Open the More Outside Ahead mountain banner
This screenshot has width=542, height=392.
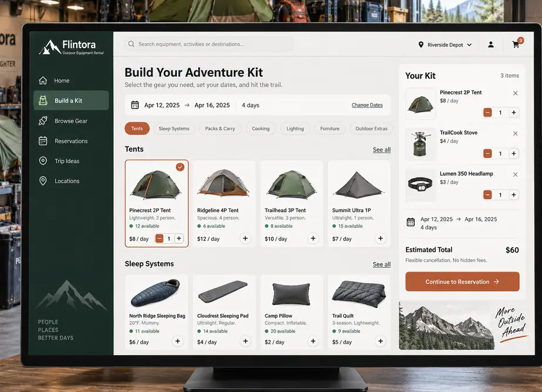(x=465, y=326)
